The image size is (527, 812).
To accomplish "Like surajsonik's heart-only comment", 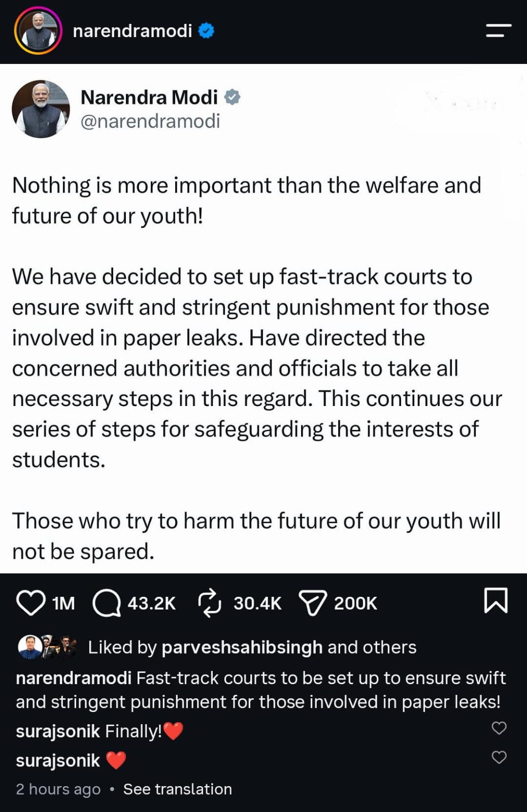I will tap(499, 757).
